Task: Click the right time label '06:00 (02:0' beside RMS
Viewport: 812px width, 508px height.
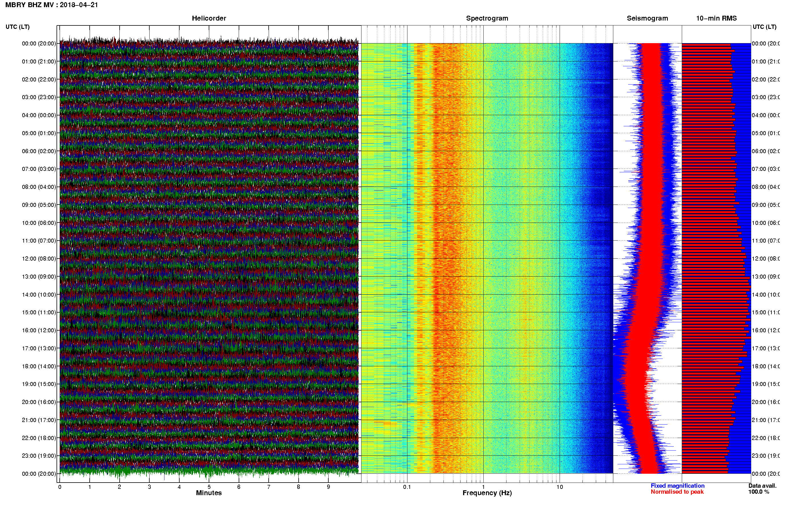Action: pyautogui.click(x=766, y=151)
